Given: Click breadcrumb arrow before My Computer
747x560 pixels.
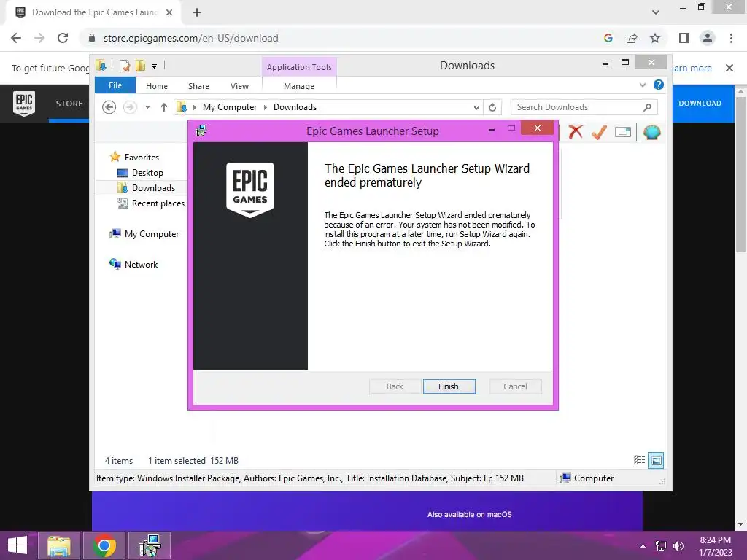Looking at the screenshot, I should pos(194,108).
